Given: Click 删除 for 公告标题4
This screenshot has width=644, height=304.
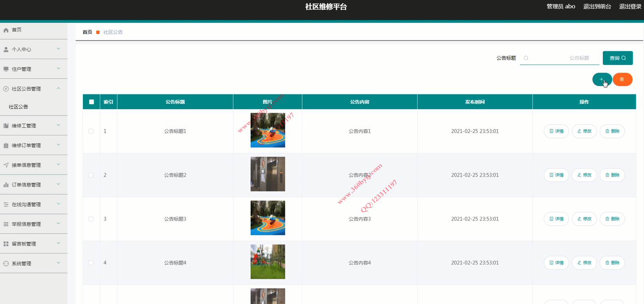Looking at the screenshot, I should tap(612, 263).
